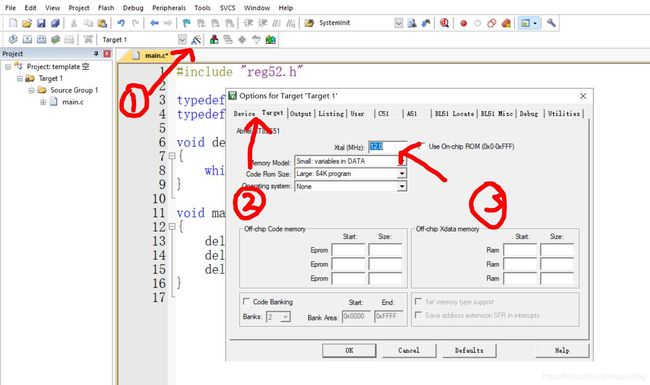
Task: Paste from the clipboard using toolbar icon
Action: pos(102,23)
